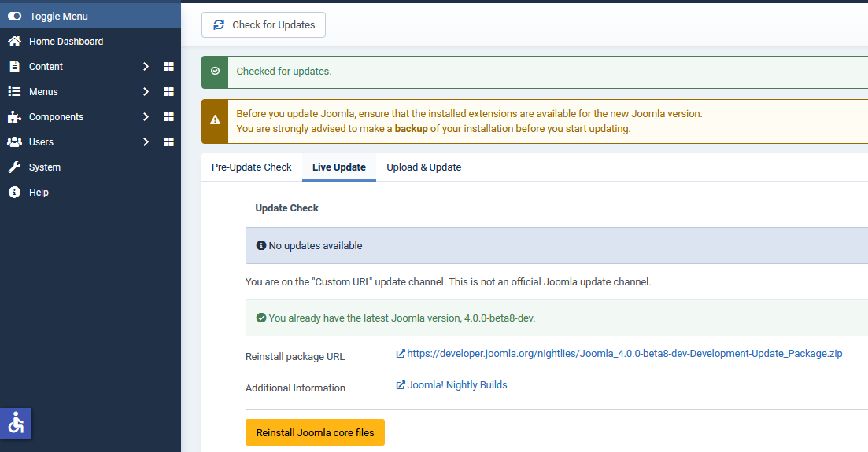
Task: Click external link icon beside Nightly Builds
Action: click(401, 385)
